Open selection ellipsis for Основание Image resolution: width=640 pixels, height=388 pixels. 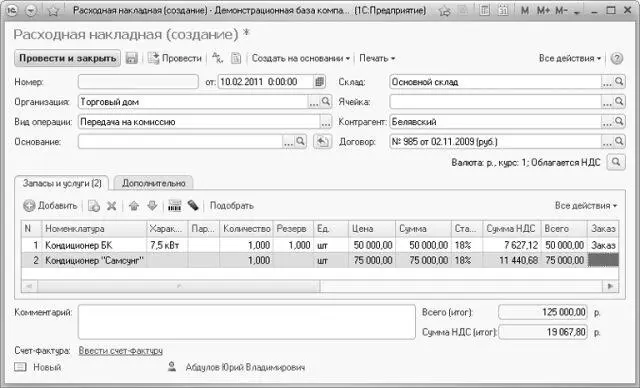click(x=288, y=142)
